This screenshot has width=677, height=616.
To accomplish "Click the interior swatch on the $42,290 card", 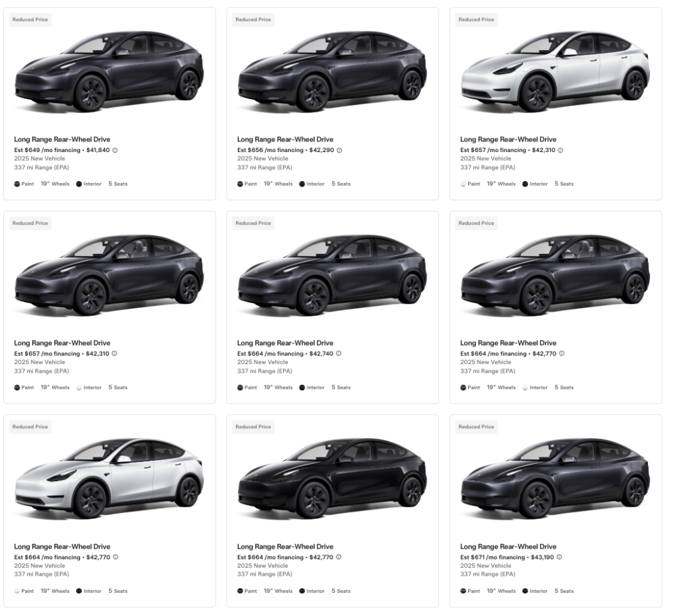I will pos(302,184).
